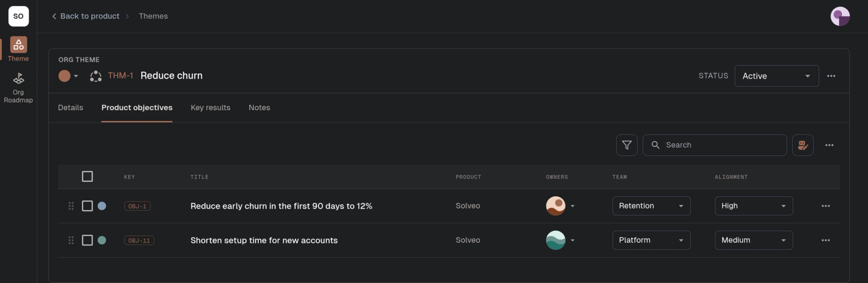868x283 pixels.
Task: Click the Key column header
Action: click(x=129, y=177)
